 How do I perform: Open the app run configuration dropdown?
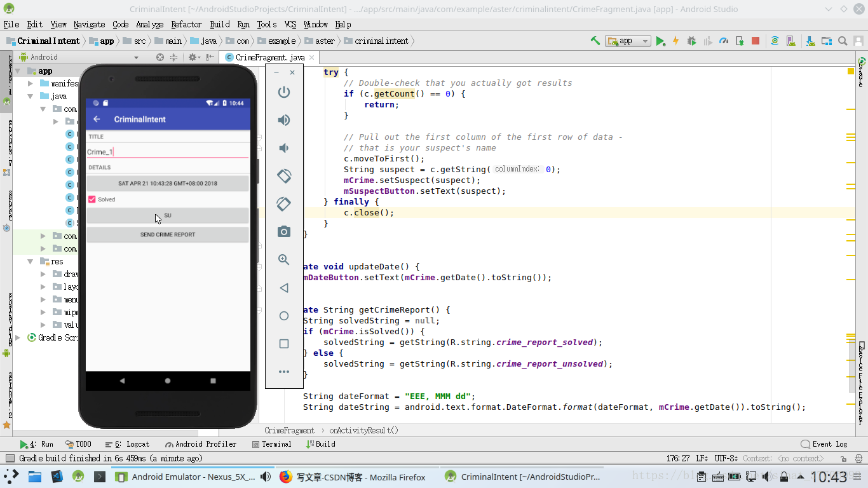[x=628, y=41]
